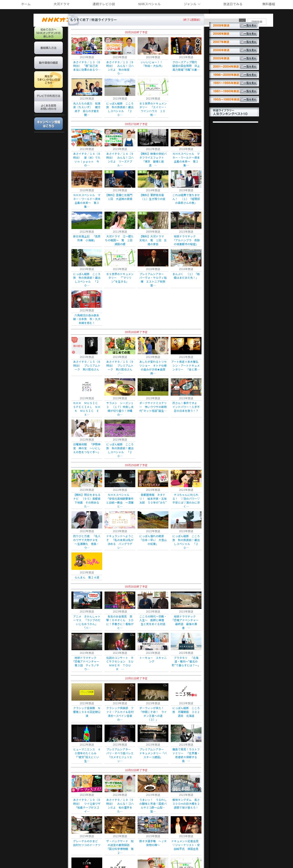Open らんまん 第24週 thumbnail

(x=86, y=561)
